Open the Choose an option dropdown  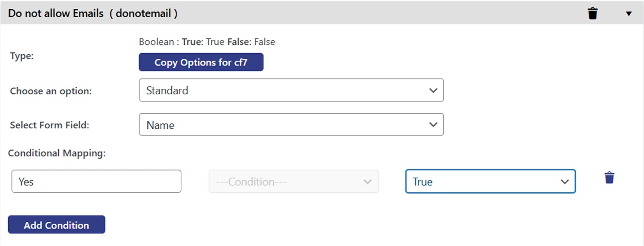(x=292, y=90)
